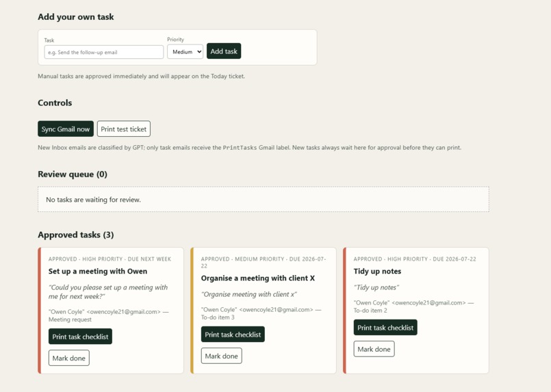This screenshot has height=392, width=551.
Task: Mark done the Organise a meeting with client X task
Action: coord(221,356)
